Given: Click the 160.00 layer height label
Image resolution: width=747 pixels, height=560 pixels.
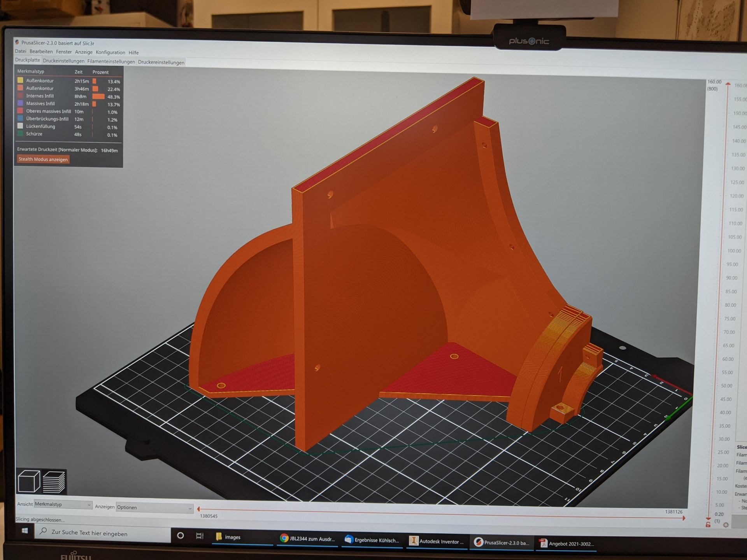Looking at the screenshot, I should tap(714, 82).
